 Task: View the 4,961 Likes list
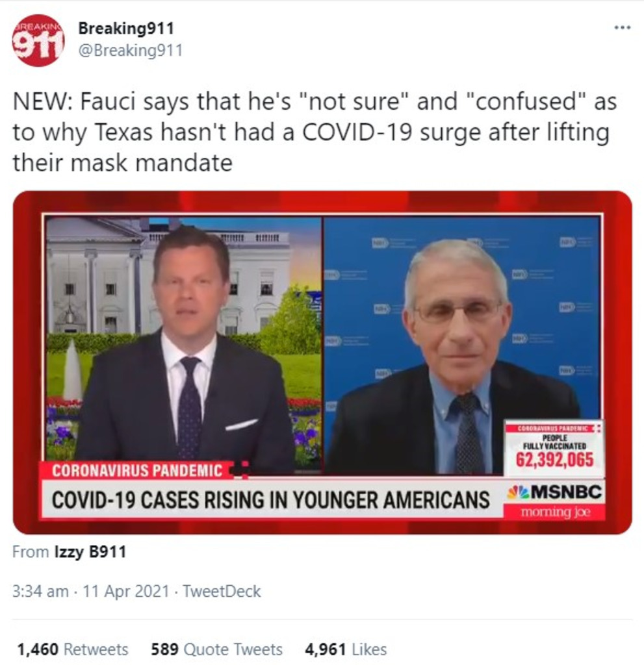click(x=346, y=649)
